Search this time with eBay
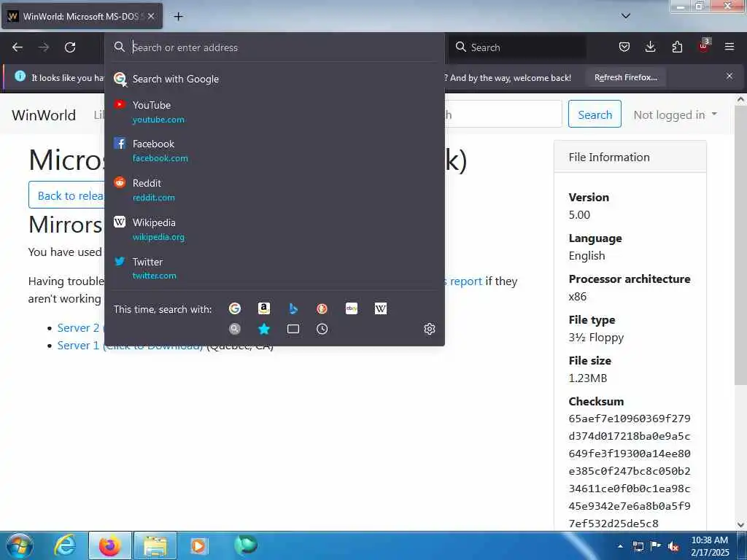This screenshot has width=747, height=560. point(352,308)
